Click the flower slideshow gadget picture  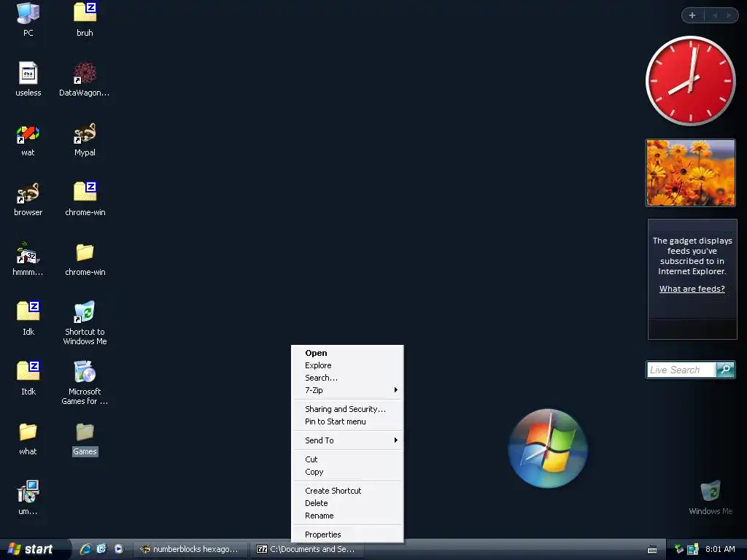point(691,173)
